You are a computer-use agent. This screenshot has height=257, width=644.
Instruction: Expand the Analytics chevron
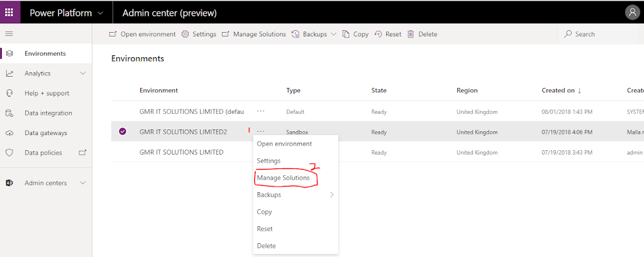pos(82,74)
